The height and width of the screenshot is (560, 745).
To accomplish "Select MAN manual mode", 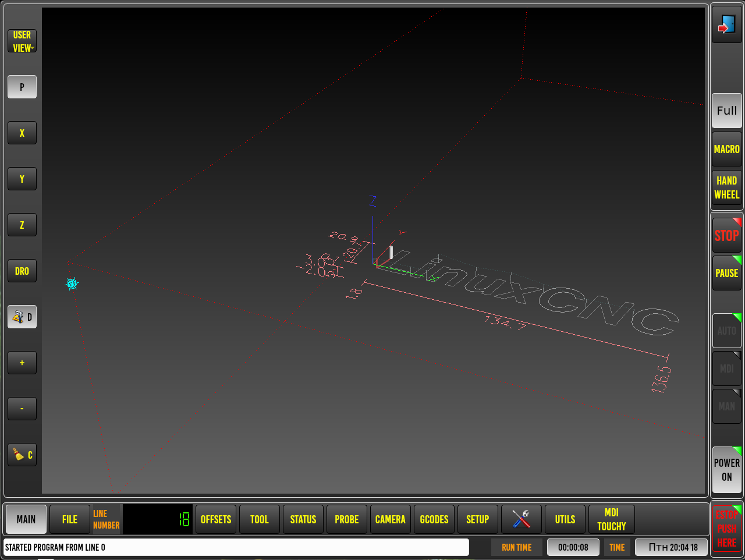I will tap(727, 406).
